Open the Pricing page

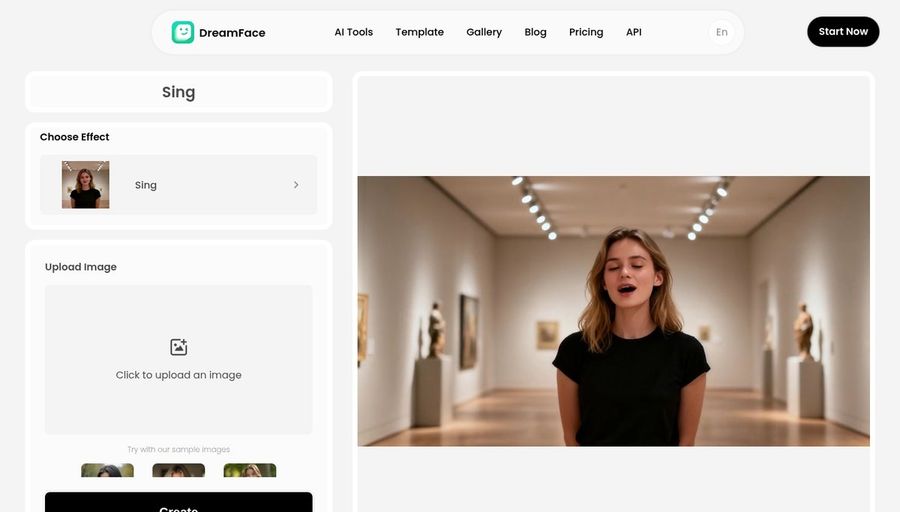coord(586,32)
